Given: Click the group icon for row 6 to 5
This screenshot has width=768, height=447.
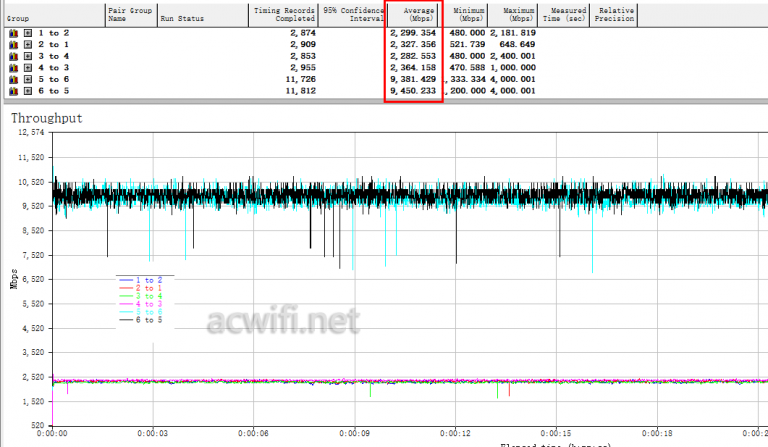Looking at the screenshot, I should pyautogui.click(x=14, y=91).
